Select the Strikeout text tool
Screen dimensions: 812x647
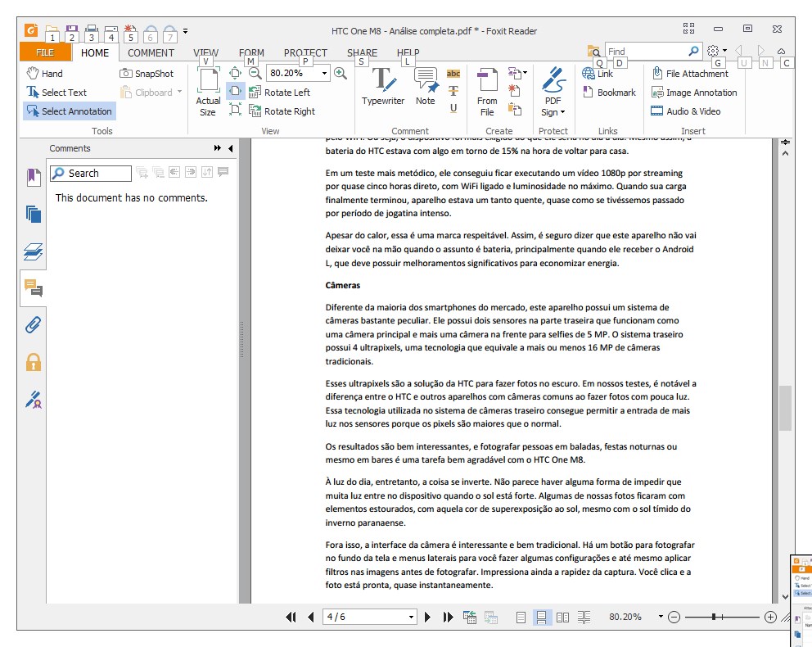point(453,91)
